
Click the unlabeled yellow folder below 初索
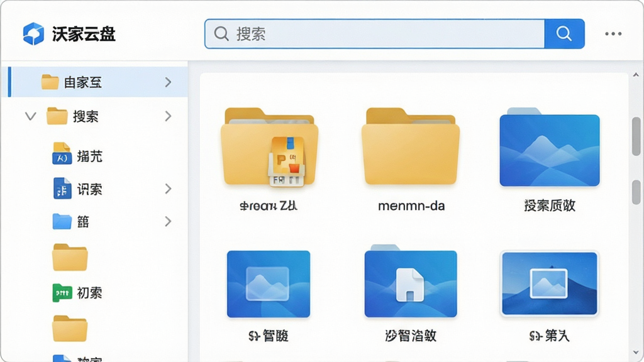(x=70, y=329)
